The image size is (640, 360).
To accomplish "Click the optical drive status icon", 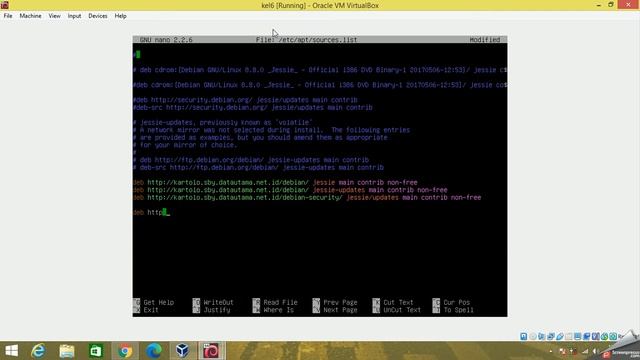I will click(533, 336).
